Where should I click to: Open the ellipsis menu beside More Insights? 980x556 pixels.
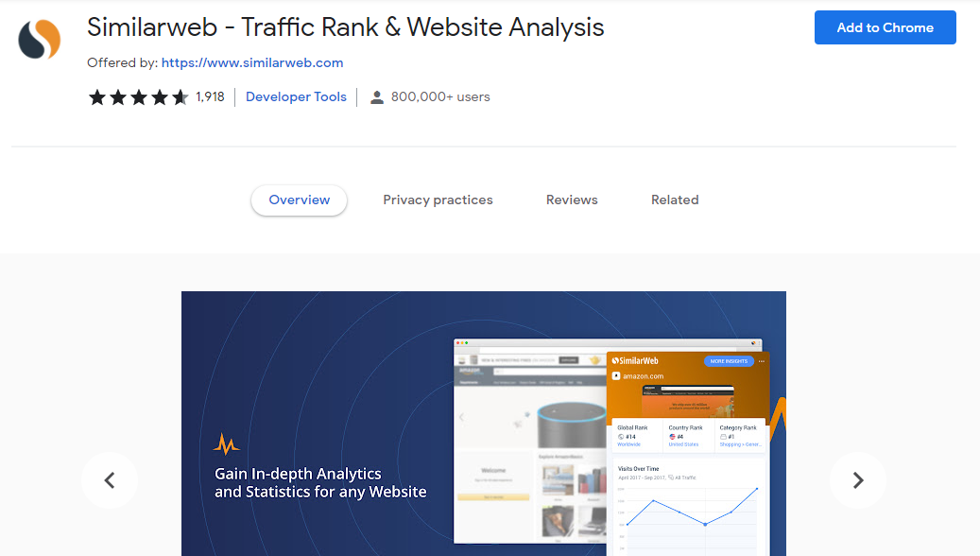(x=762, y=361)
